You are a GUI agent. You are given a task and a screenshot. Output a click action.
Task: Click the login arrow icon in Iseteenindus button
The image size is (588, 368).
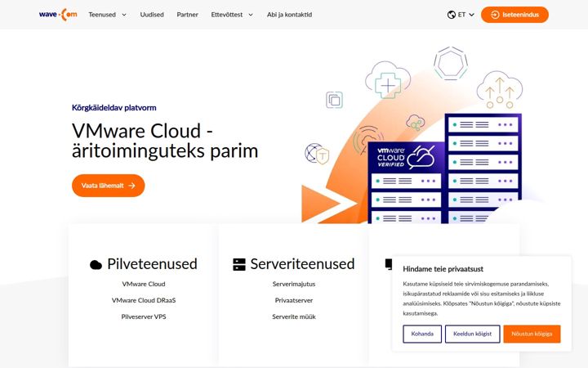(x=495, y=15)
